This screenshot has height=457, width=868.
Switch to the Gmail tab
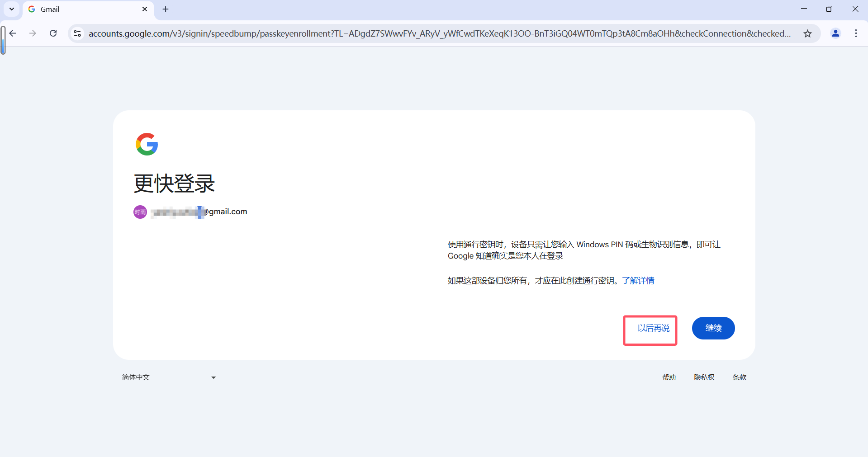[x=88, y=9]
